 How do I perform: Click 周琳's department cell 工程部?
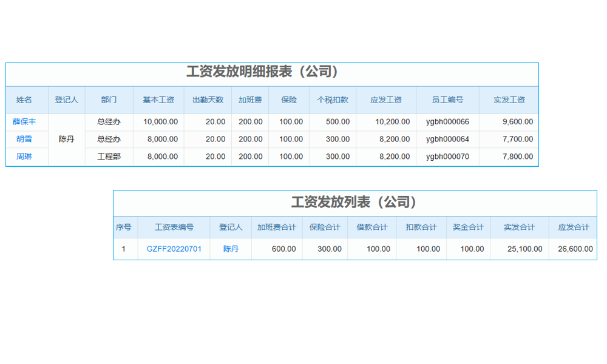(109, 157)
